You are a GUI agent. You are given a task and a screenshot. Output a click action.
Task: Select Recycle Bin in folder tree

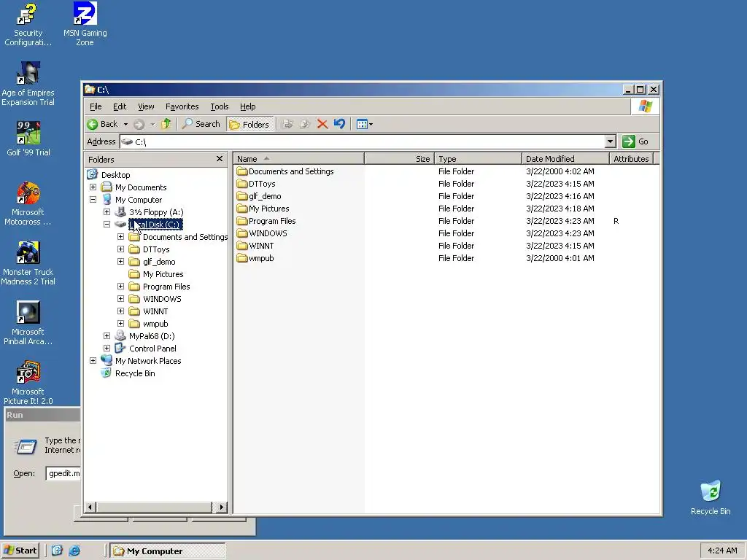[135, 373]
